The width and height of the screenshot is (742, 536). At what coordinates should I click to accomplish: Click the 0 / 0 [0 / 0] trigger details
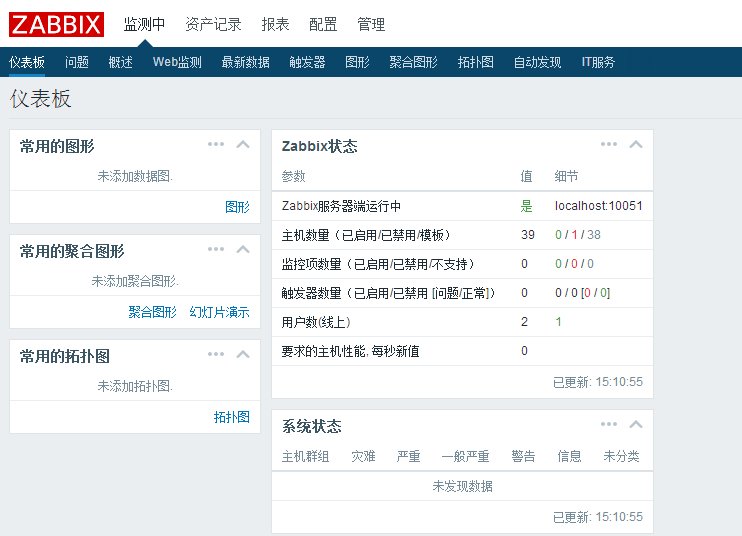point(583,293)
